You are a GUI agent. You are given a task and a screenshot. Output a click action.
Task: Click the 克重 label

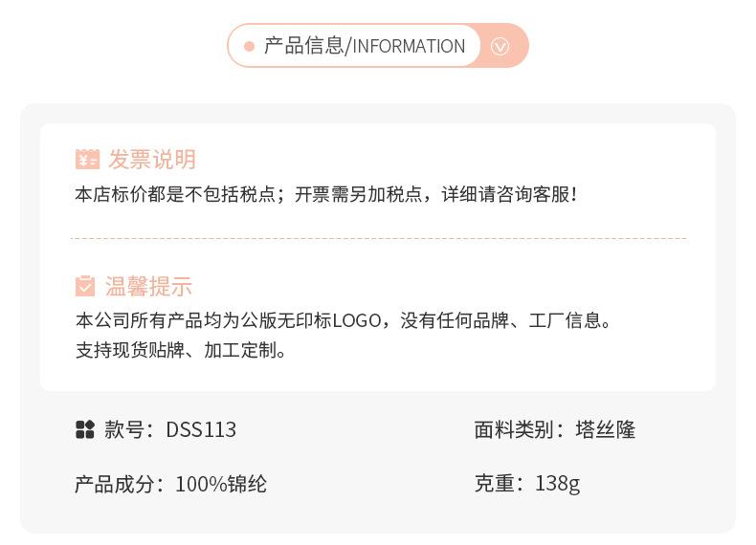(x=494, y=483)
